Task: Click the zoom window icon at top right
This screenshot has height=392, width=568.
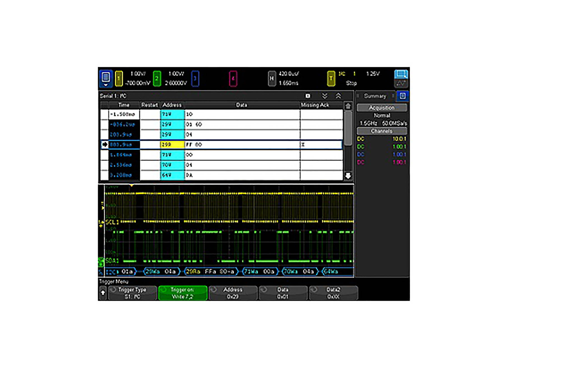Action: pos(401,74)
